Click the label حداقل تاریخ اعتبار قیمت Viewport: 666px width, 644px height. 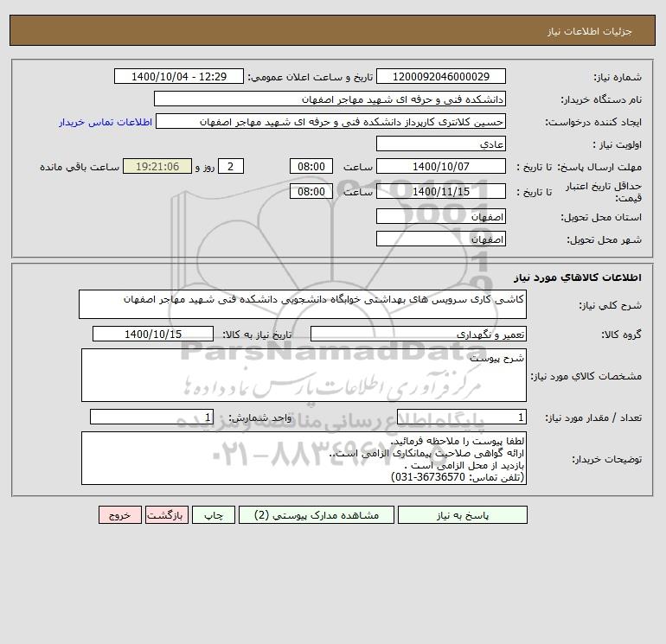[x=603, y=192]
